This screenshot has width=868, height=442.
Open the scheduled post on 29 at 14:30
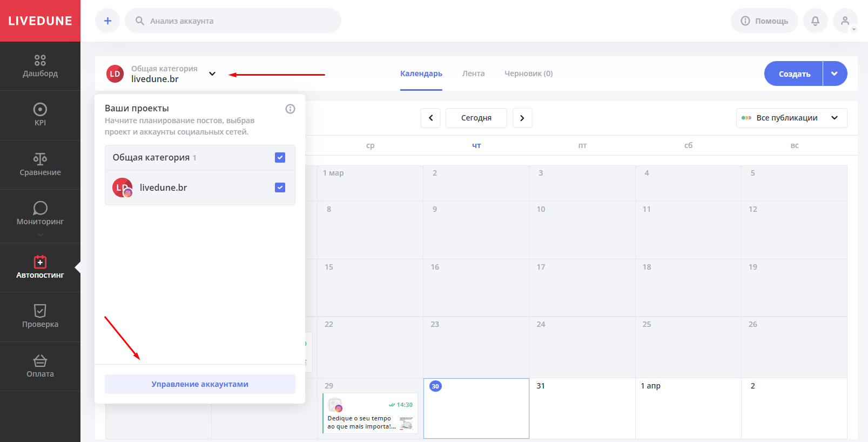tap(370, 413)
